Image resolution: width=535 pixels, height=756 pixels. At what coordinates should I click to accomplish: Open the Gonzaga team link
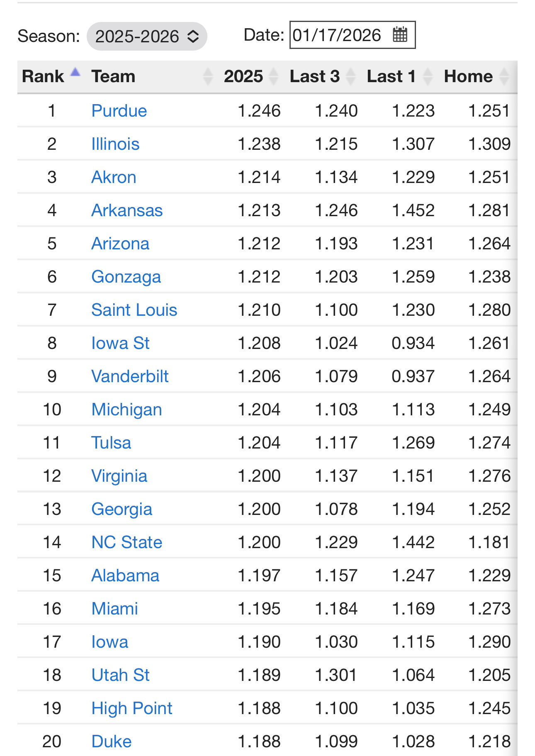[x=126, y=277]
